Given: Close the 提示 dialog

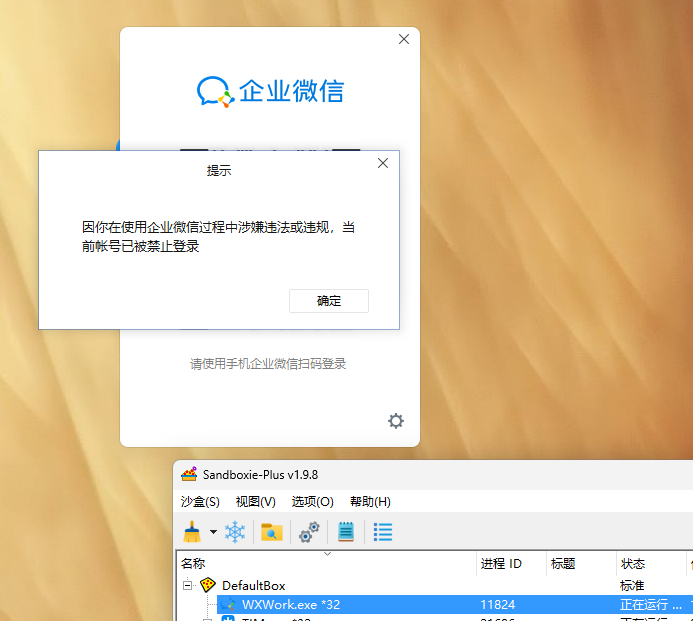Looking at the screenshot, I should point(383,163).
